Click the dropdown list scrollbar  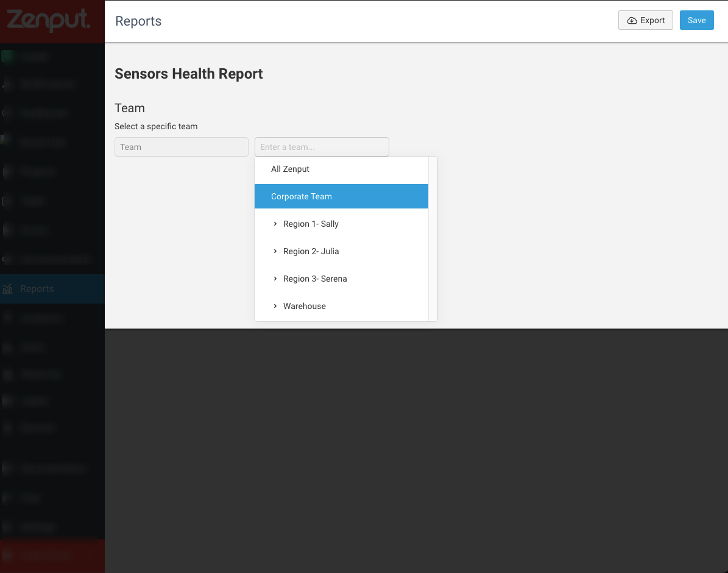(x=433, y=238)
